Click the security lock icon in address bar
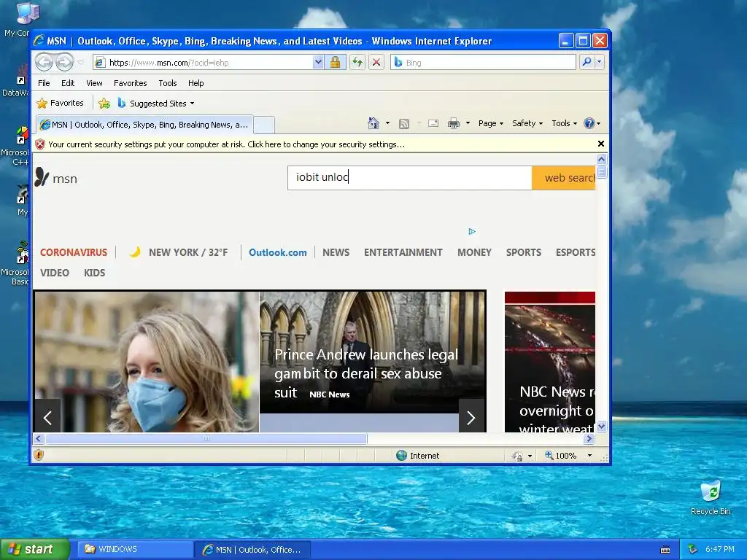Image resolution: width=747 pixels, height=560 pixels. click(335, 63)
